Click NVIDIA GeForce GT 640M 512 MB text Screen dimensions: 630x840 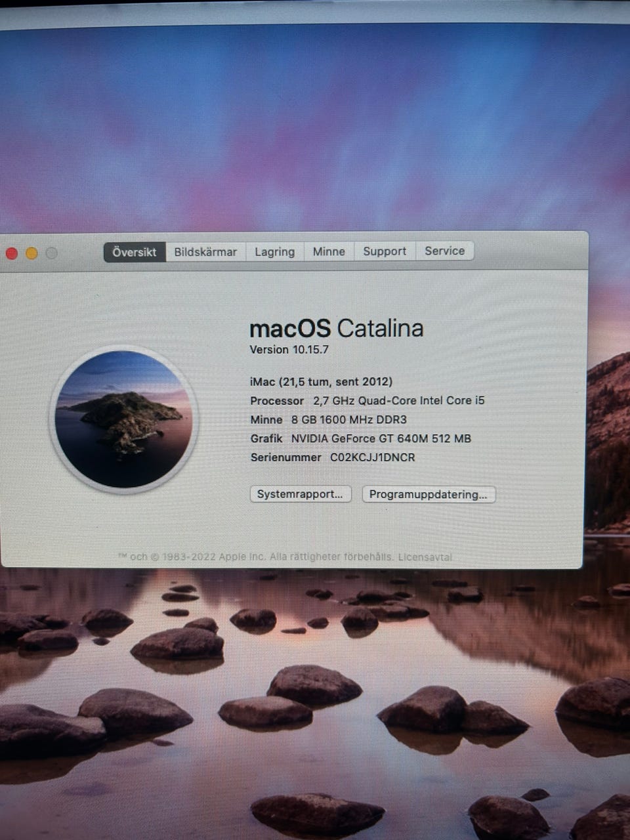[381, 438]
